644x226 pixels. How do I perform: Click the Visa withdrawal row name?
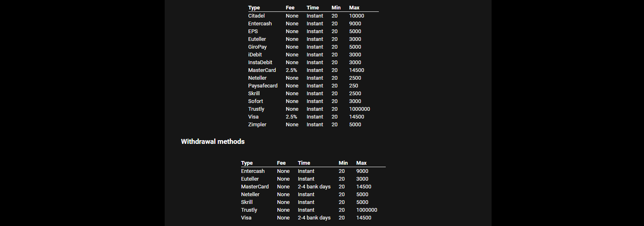[246, 218]
